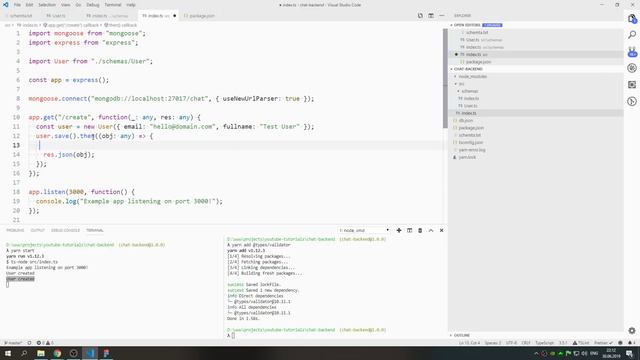Create a new terminal with the plus icon
Screen dimensions: 640x360
(x=399, y=230)
